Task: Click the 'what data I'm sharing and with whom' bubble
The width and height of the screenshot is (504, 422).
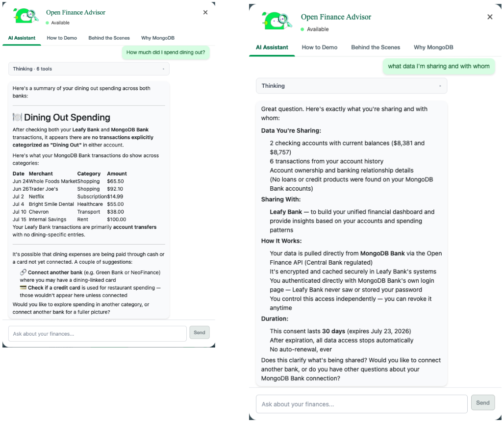Action: point(439,66)
